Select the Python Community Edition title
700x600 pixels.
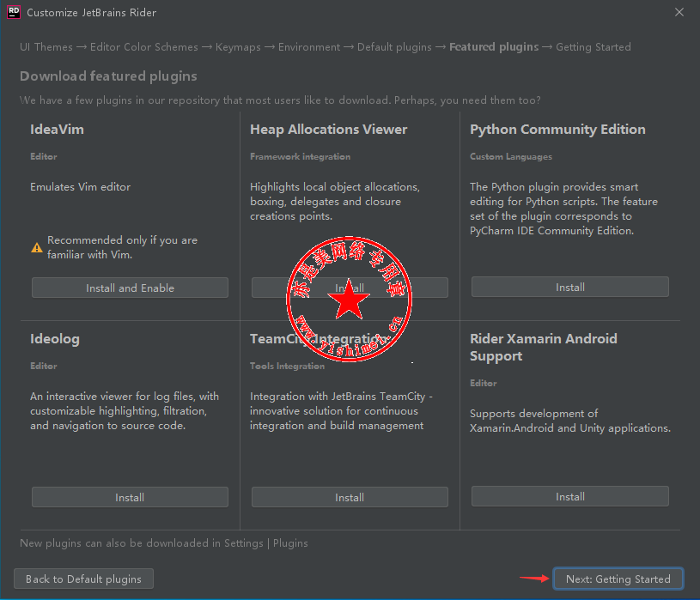point(557,130)
